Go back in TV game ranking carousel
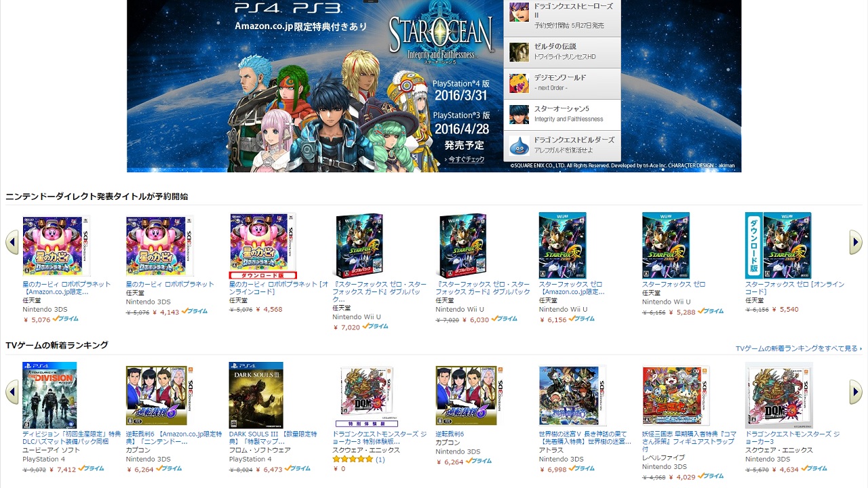Viewport: 868px width, 488px height. coord(12,391)
